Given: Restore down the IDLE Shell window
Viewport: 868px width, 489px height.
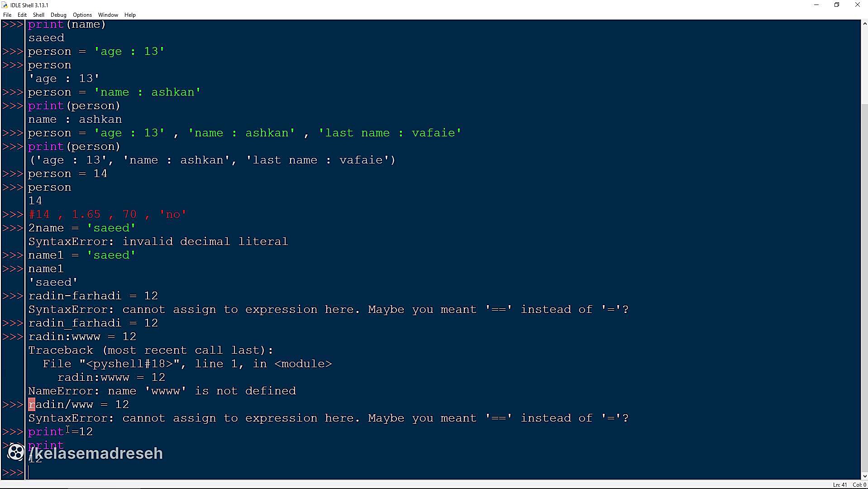Looking at the screenshot, I should pyautogui.click(x=837, y=5).
